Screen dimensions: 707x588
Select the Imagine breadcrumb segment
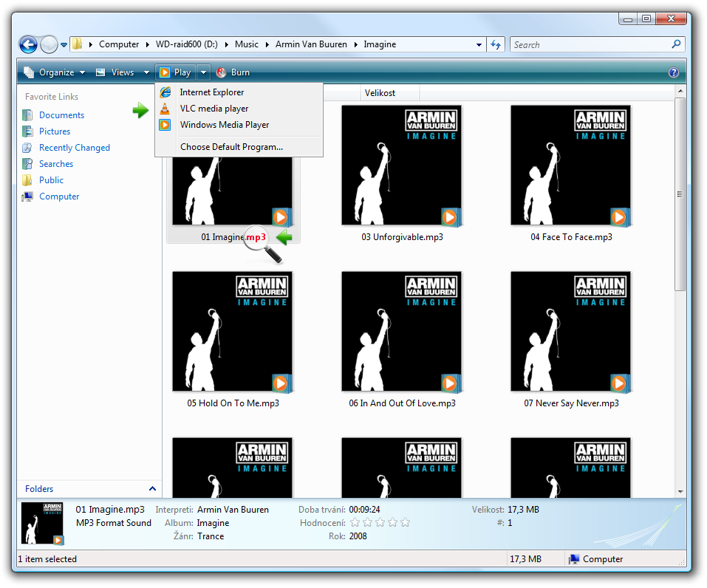point(380,44)
